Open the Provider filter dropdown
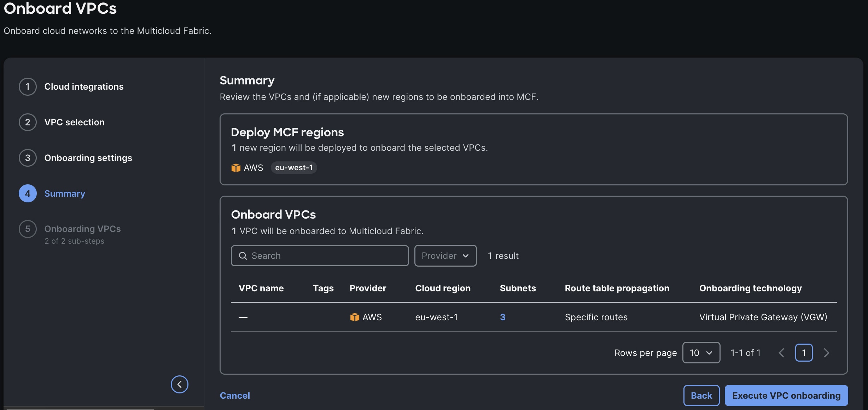The image size is (868, 410). [445, 256]
